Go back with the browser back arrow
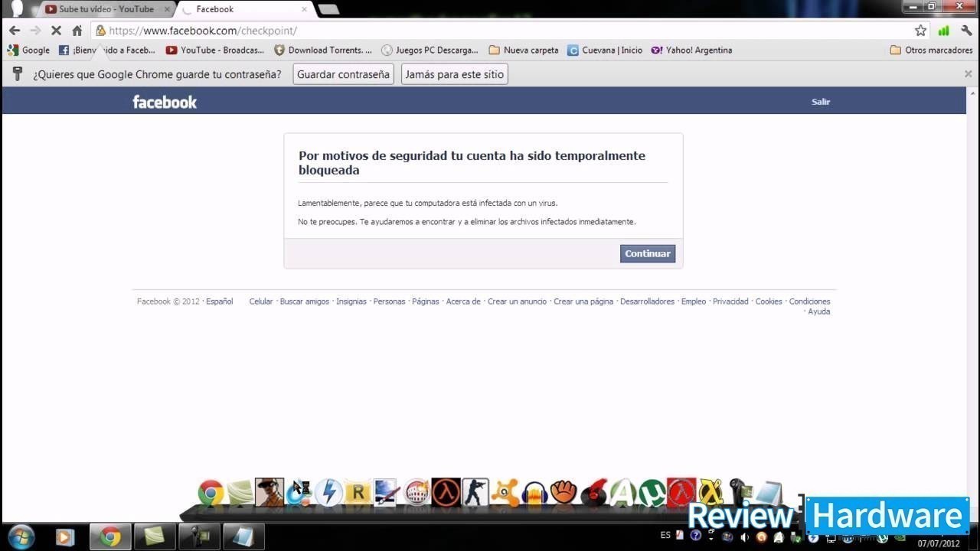The image size is (980, 551). pos(15,31)
